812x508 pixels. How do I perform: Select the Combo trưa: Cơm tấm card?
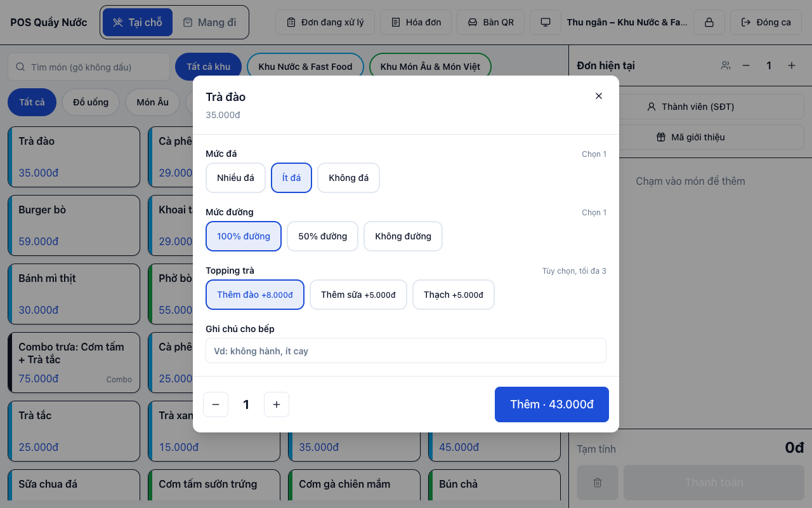pos(74,363)
